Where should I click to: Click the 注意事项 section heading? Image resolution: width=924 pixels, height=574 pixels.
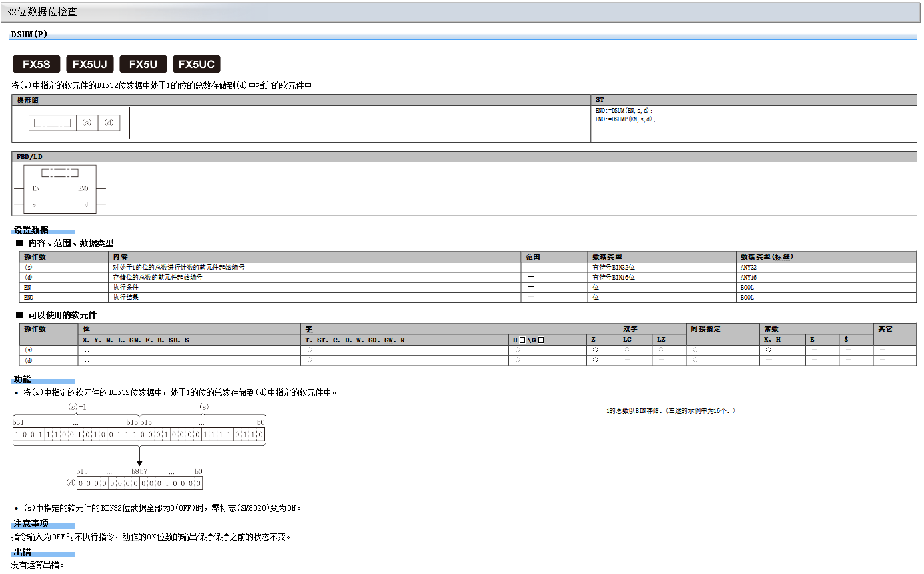click(x=31, y=524)
